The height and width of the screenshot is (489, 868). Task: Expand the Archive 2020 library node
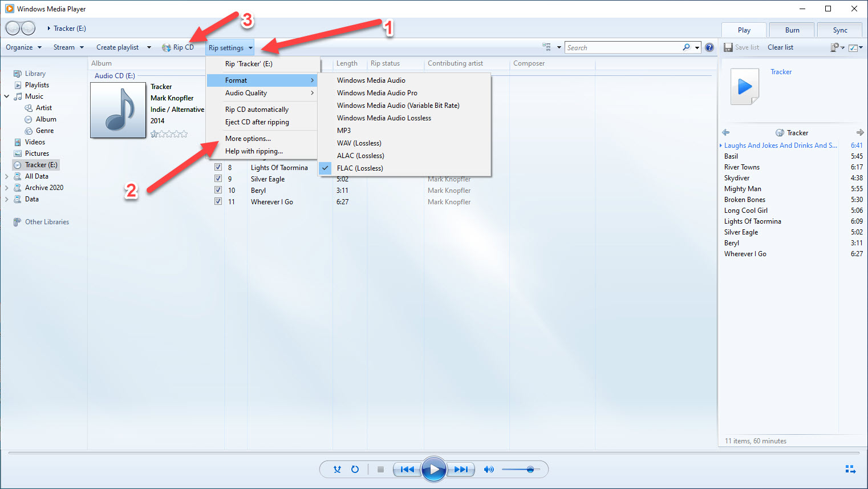[7, 188]
